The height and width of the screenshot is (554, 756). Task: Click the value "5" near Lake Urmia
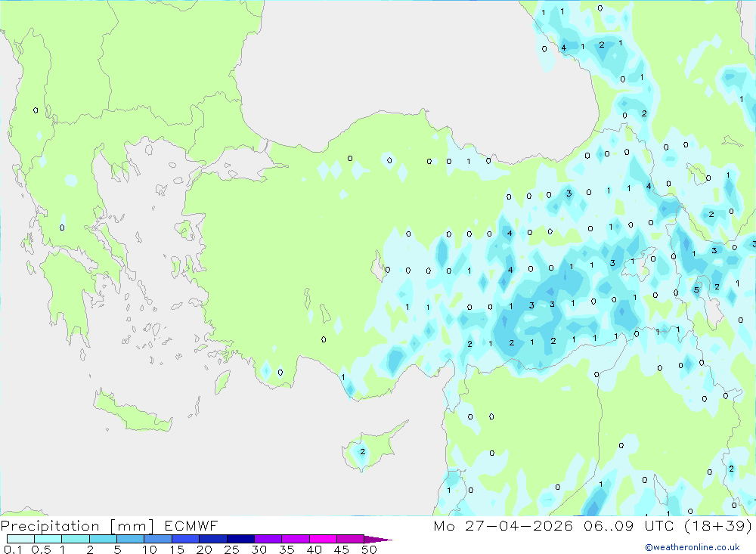tap(696, 289)
